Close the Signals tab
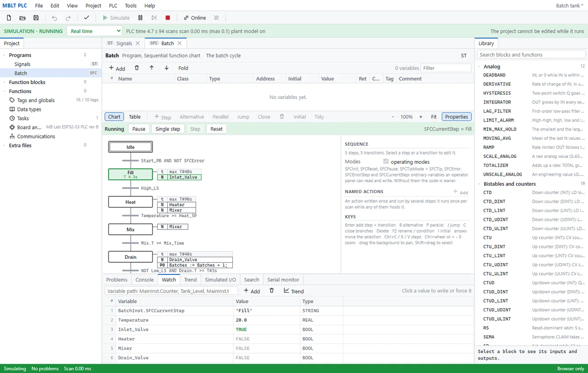 pos(137,43)
